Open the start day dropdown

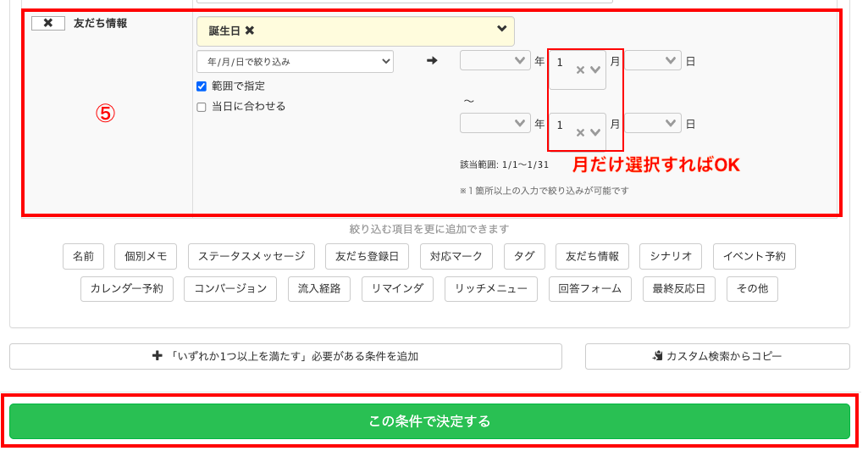[x=653, y=60]
